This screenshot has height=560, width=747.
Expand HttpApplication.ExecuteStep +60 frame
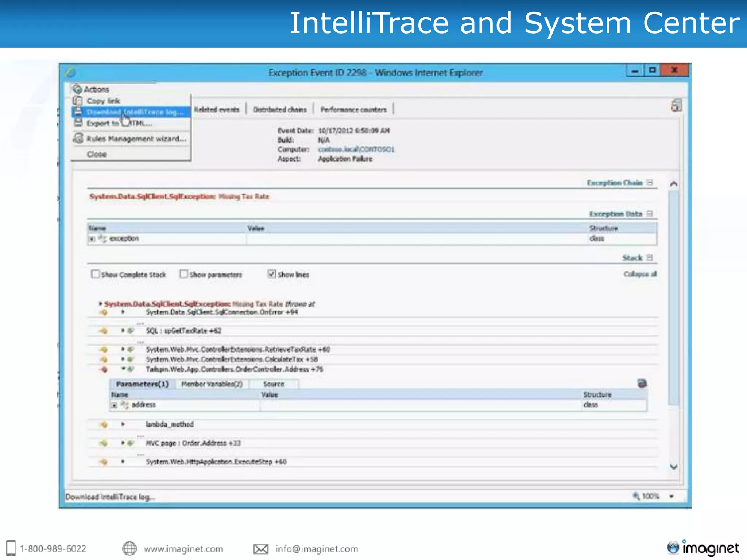tap(123, 462)
